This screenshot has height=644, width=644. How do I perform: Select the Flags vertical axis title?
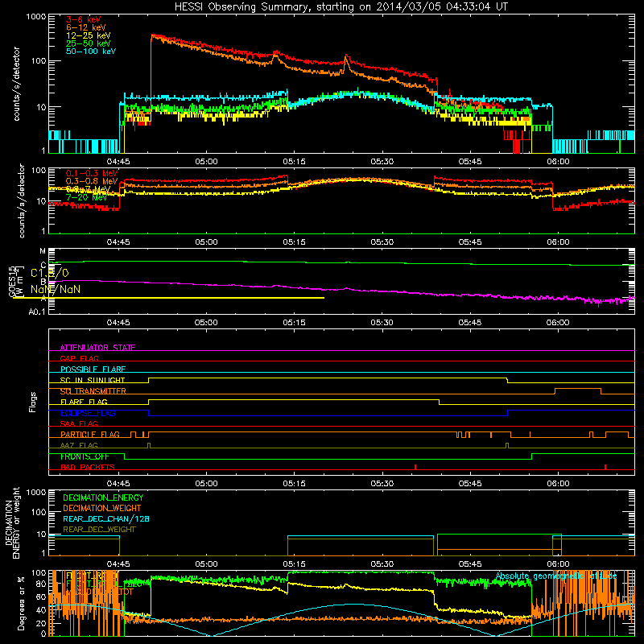[x=33, y=402]
